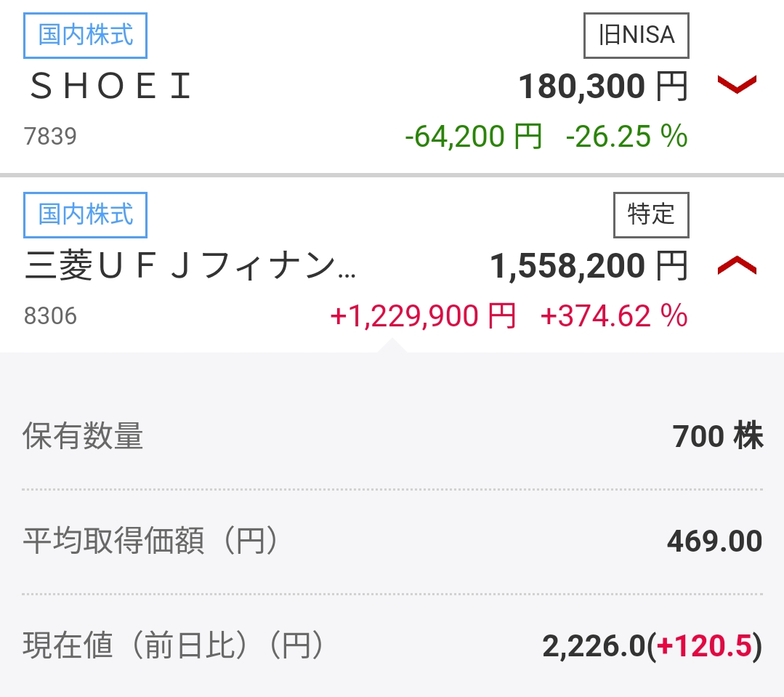Tap the 国内株式 badge above SHOEI
784x697 pixels.
pos(86,36)
